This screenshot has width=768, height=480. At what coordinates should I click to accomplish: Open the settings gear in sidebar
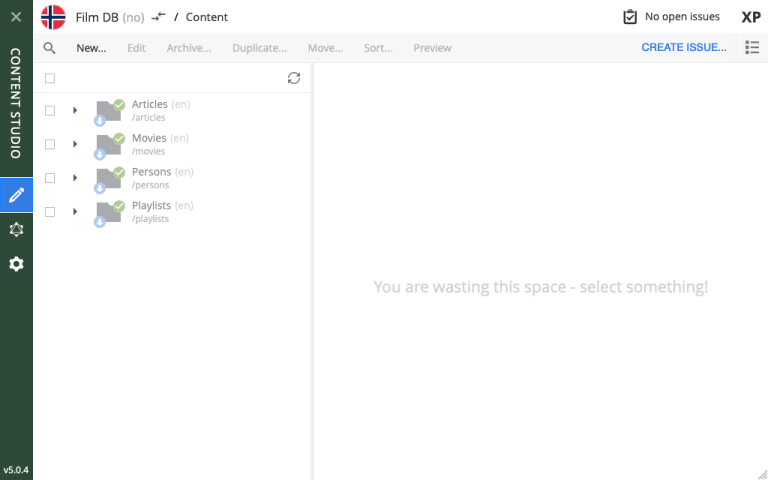(16, 264)
